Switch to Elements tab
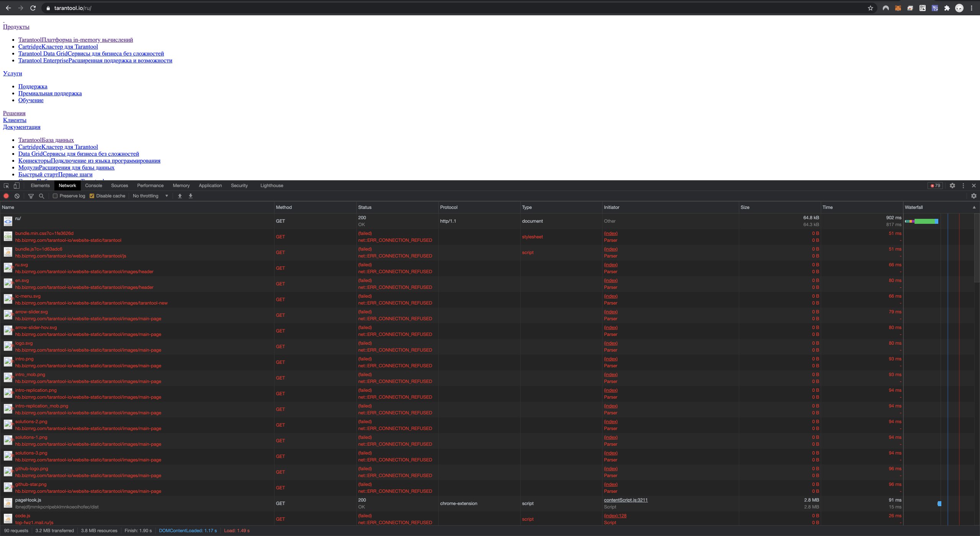Screen dimensions: 980x536 (40, 186)
